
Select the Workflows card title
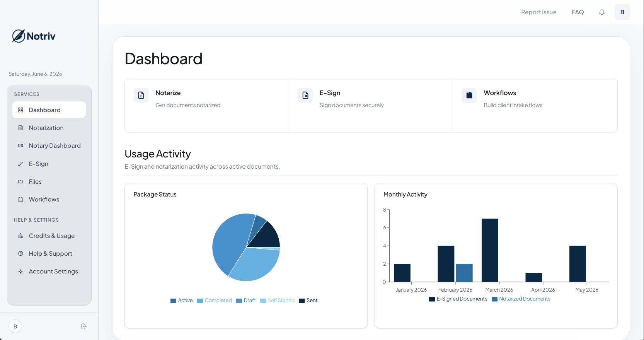tap(500, 93)
